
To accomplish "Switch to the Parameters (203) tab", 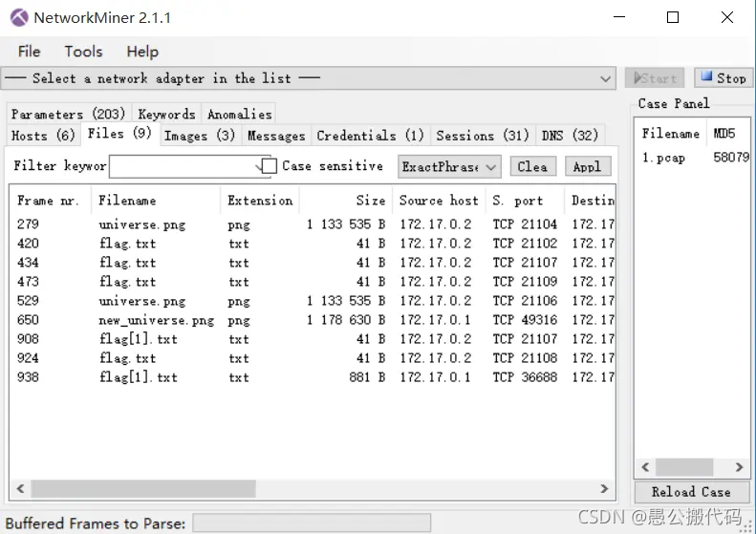I will (68, 114).
